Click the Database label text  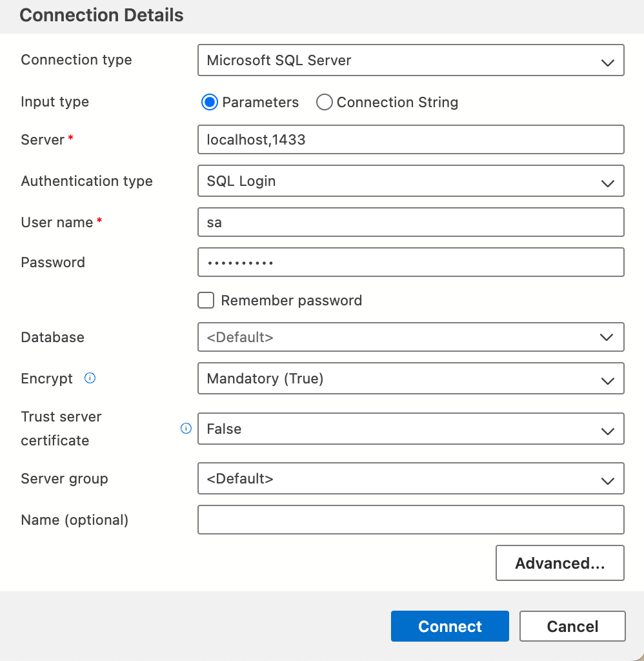53,337
